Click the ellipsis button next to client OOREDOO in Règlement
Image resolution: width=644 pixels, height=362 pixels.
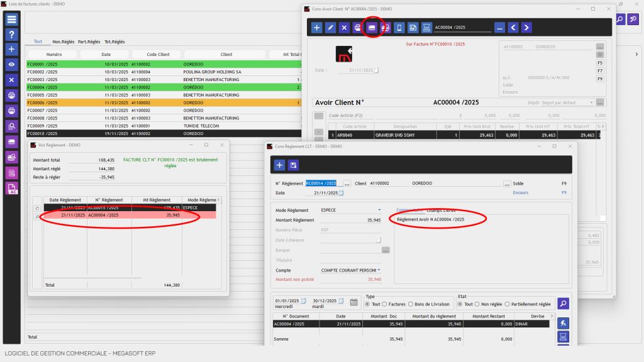pyautogui.click(x=507, y=184)
